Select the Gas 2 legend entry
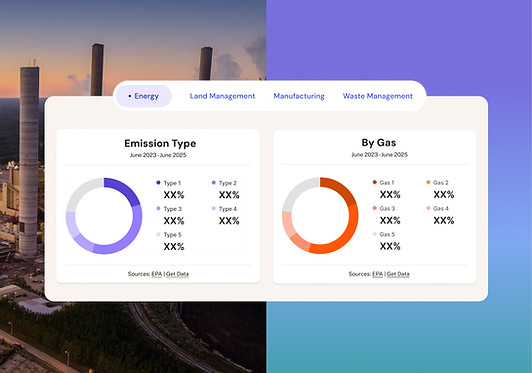Viewport: 532px width, 373px height. point(440,183)
